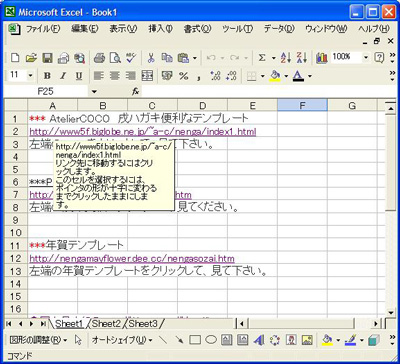Apply the font color A swatch

click(299, 76)
